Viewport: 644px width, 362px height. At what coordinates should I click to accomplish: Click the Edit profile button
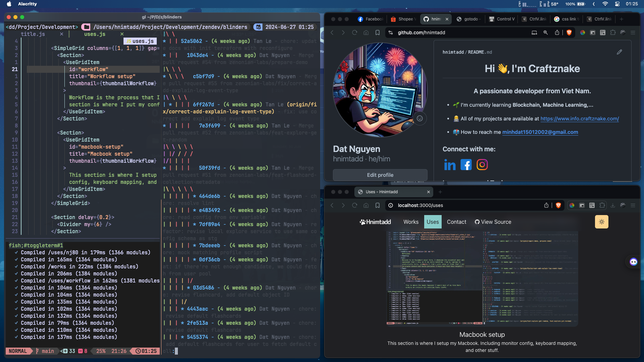380,175
